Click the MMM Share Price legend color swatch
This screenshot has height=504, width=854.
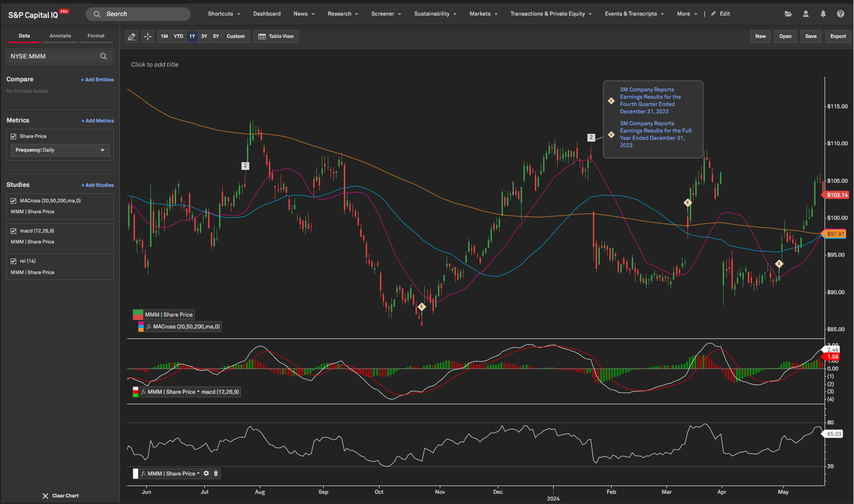click(138, 315)
